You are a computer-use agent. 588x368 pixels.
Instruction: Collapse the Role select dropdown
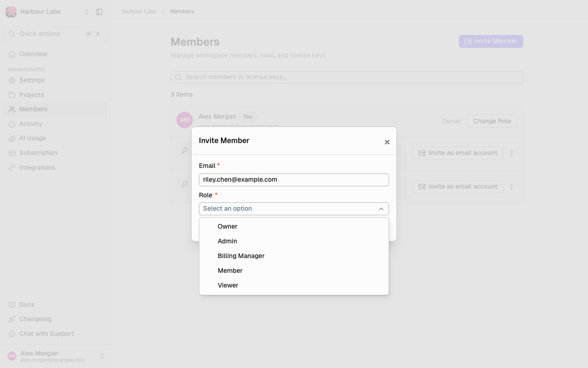click(x=294, y=209)
